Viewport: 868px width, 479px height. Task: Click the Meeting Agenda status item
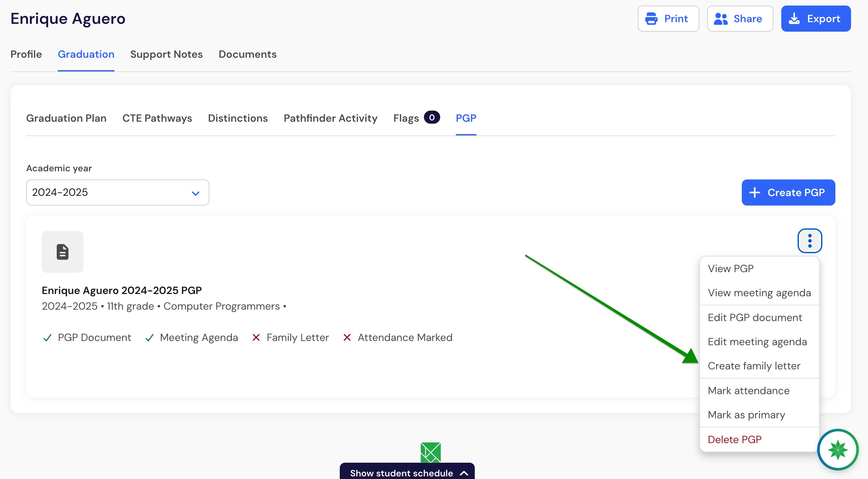(191, 338)
